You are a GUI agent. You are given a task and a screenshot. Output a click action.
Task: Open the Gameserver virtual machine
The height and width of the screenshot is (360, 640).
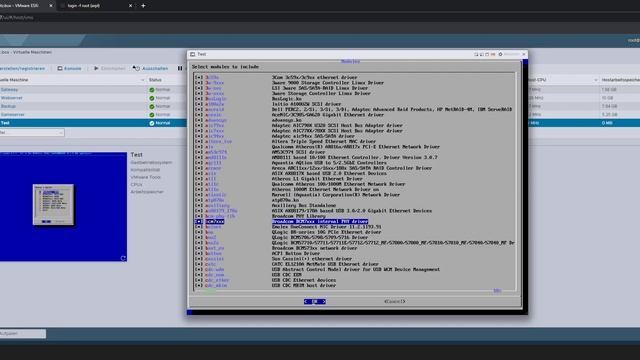[13, 115]
